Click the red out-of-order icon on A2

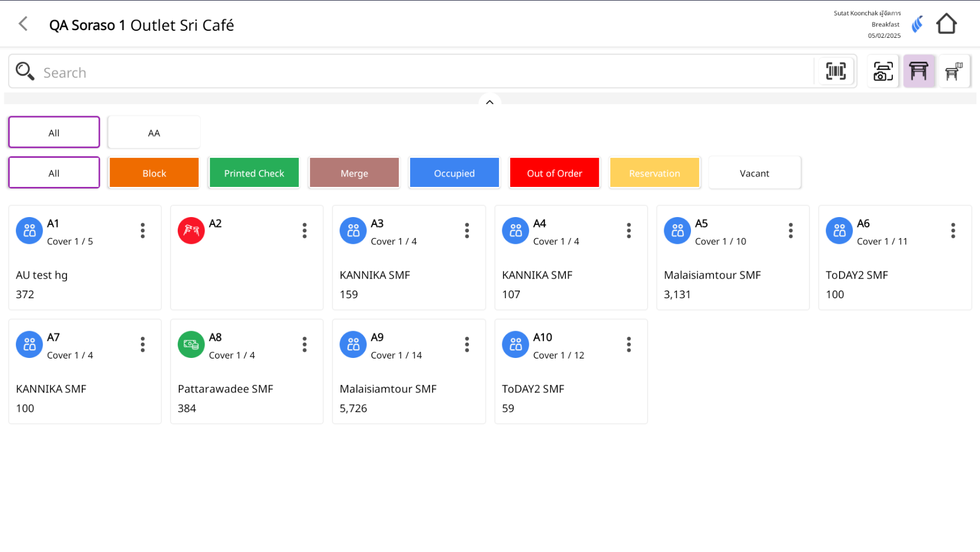[x=191, y=231]
